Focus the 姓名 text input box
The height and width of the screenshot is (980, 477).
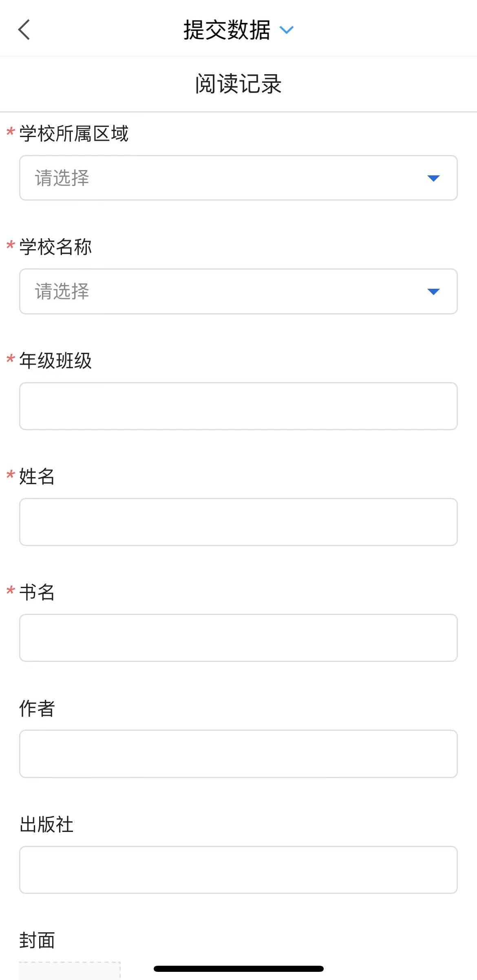238,522
